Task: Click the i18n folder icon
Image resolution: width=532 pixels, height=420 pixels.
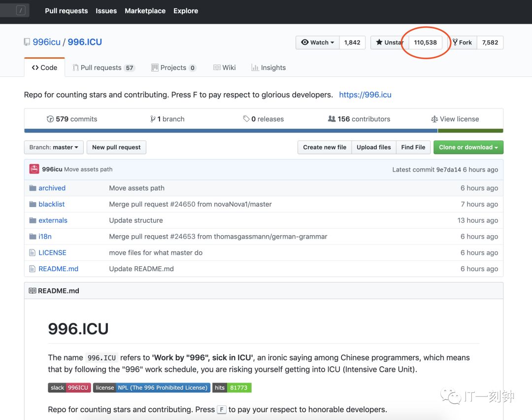Action: coord(33,236)
